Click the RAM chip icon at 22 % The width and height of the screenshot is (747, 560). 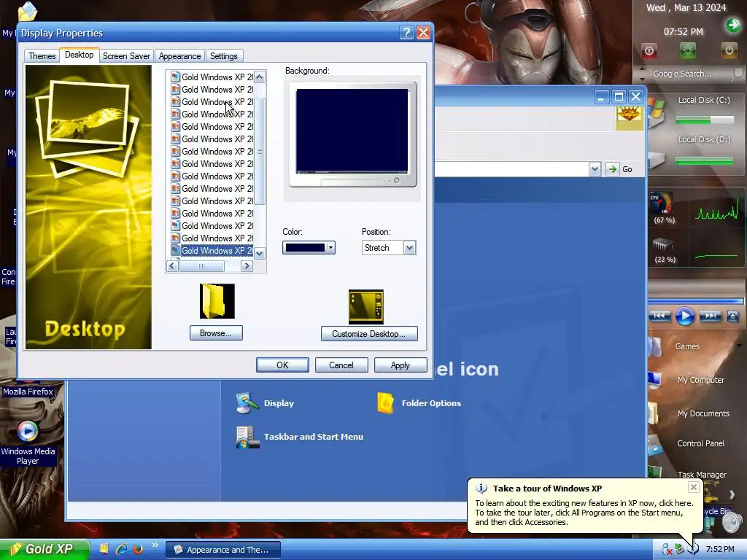point(662,245)
